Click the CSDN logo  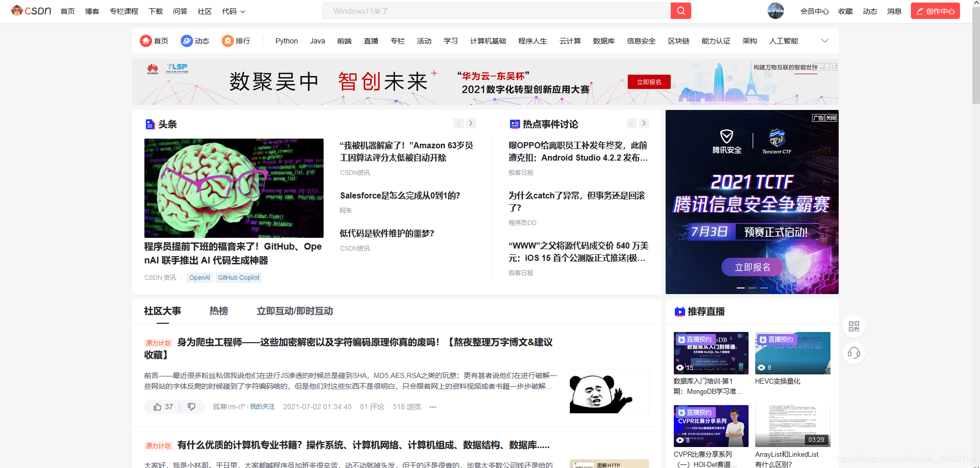tap(31, 11)
